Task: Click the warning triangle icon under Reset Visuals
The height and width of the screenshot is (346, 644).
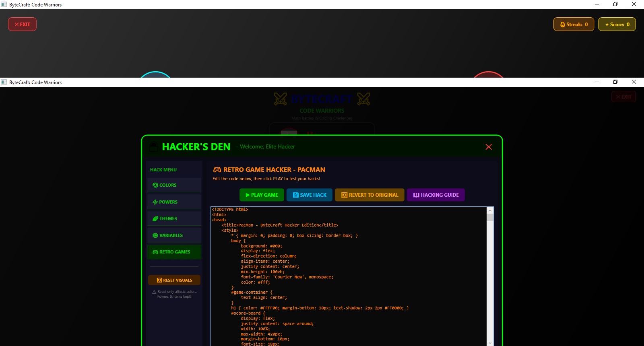Action: pyautogui.click(x=154, y=292)
